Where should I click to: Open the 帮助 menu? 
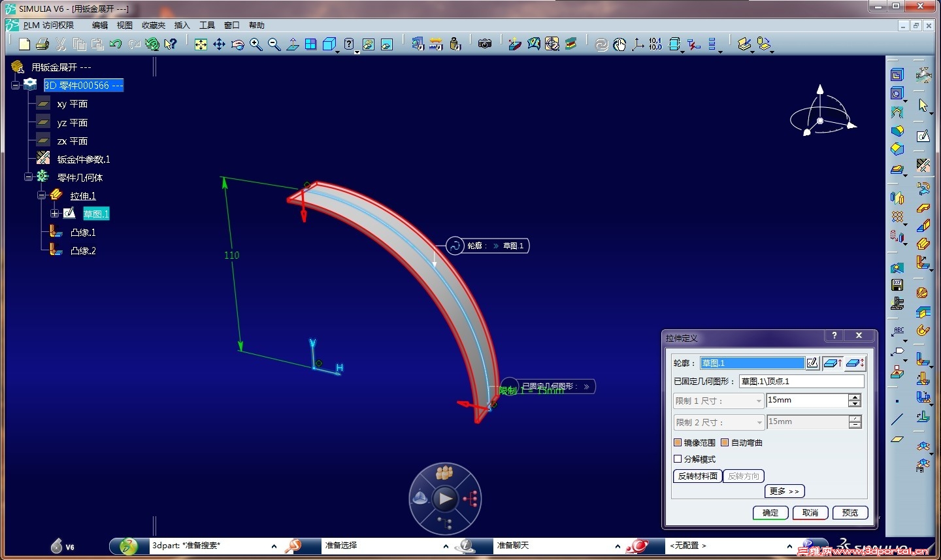(256, 25)
